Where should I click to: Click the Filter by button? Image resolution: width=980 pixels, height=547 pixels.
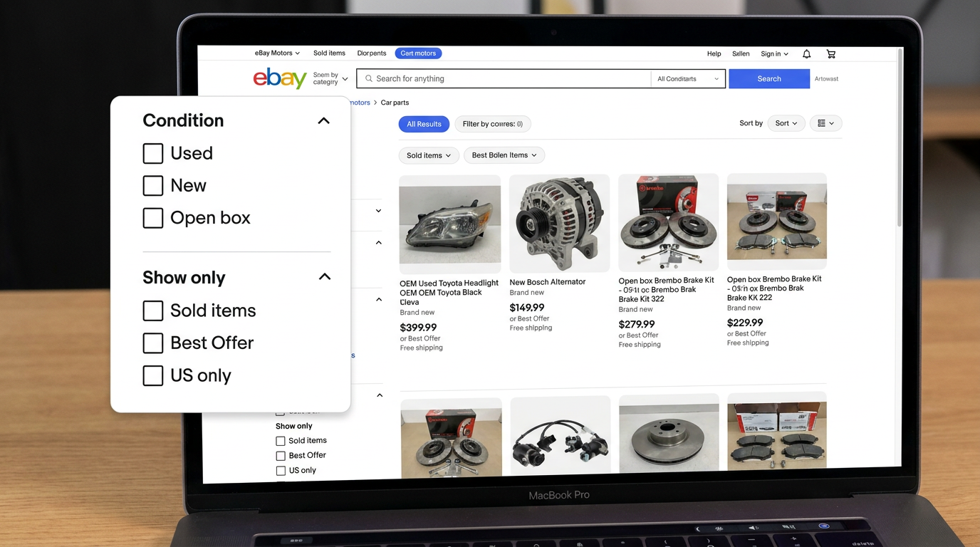pyautogui.click(x=493, y=124)
